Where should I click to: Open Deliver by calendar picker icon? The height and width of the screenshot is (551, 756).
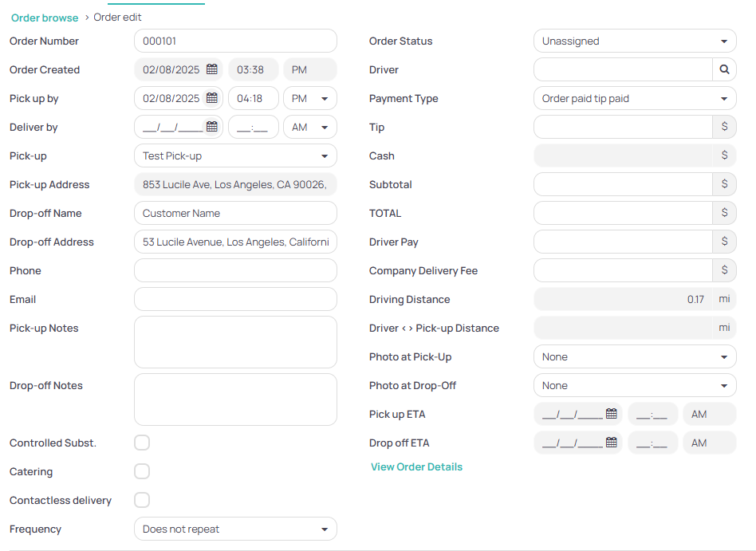[x=211, y=127]
